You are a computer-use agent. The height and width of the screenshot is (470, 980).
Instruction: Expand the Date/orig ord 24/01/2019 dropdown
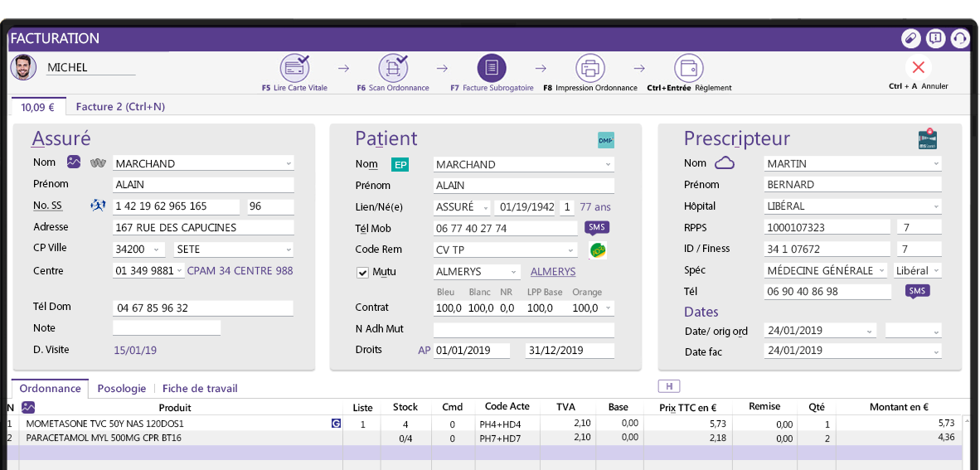pos(870,332)
